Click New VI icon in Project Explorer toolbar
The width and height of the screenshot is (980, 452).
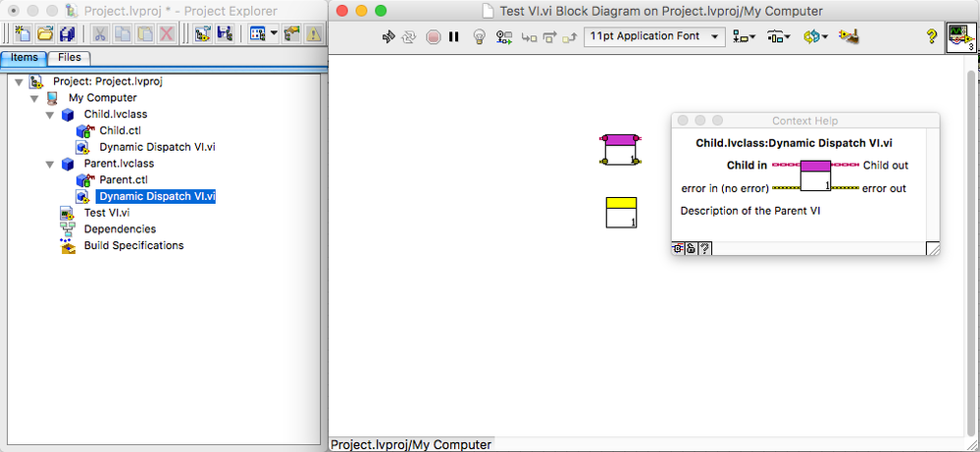click(x=23, y=33)
